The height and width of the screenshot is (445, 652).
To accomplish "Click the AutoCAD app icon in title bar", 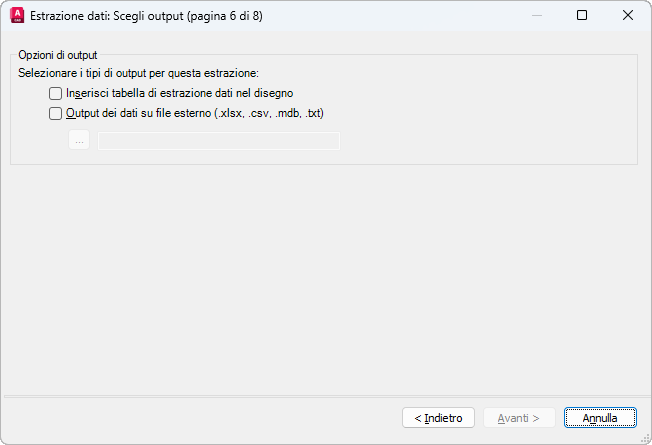I will coord(17,15).
